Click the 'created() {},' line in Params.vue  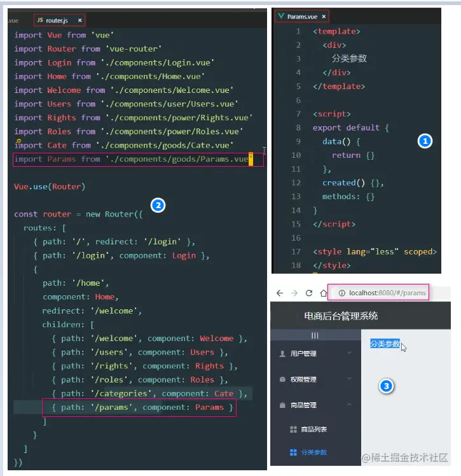click(353, 183)
